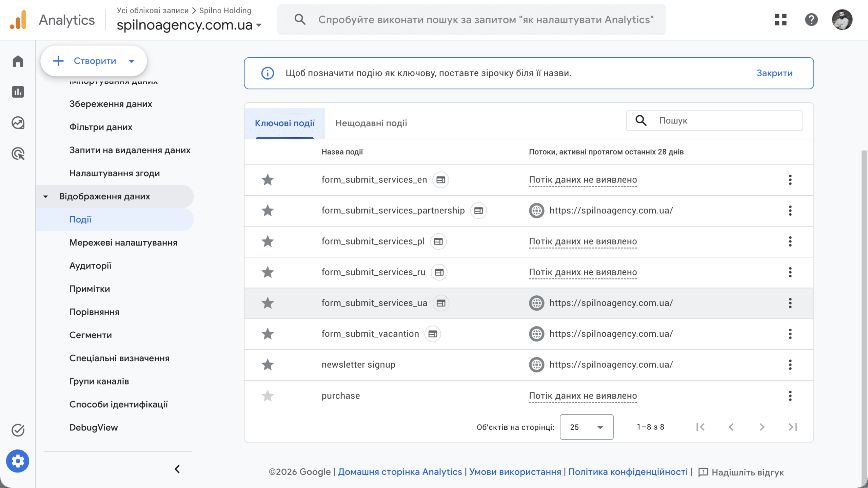Open the Створити create dropdown
868x488 pixels.
pos(94,61)
